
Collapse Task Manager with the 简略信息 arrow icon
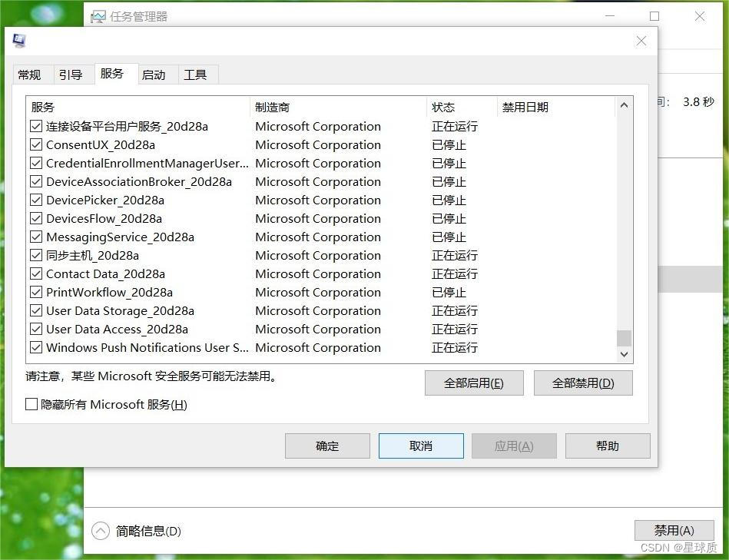(x=101, y=531)
